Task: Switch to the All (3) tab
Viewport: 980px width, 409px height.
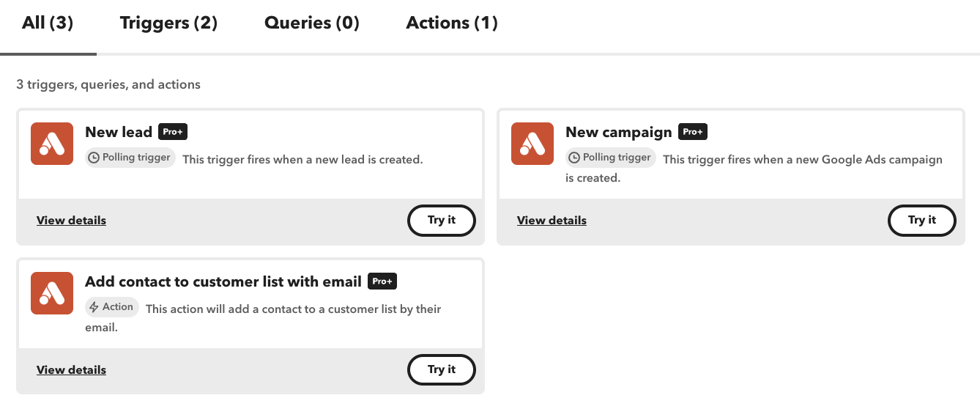Action: coord(48,23)
